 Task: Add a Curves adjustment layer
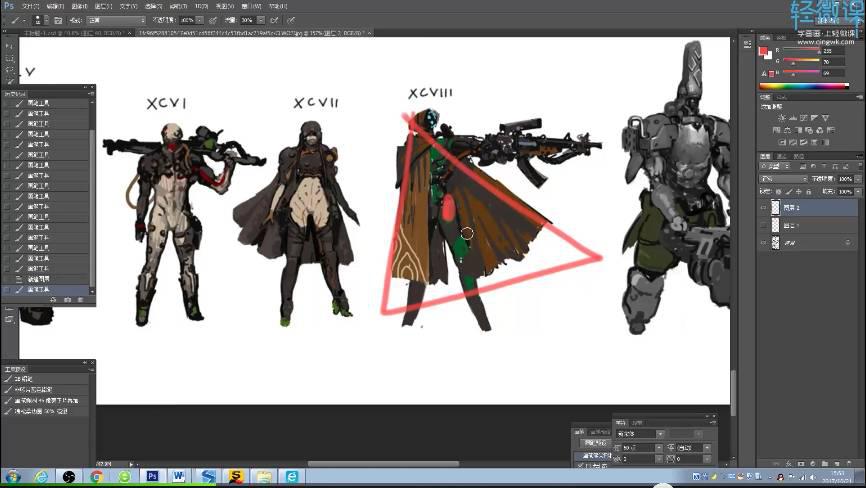click(804, 118)
